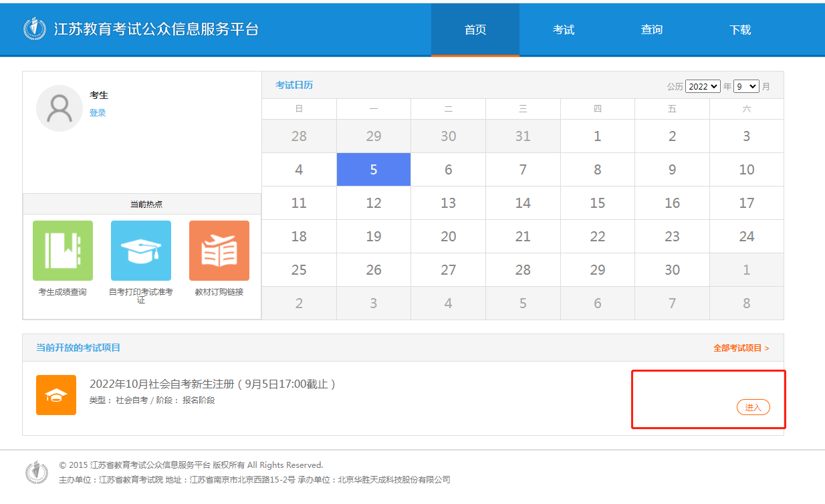The width and height of the screenshot is (825, 504).
Task: Open the 考试 navigation tab
Action: (564, 29)
